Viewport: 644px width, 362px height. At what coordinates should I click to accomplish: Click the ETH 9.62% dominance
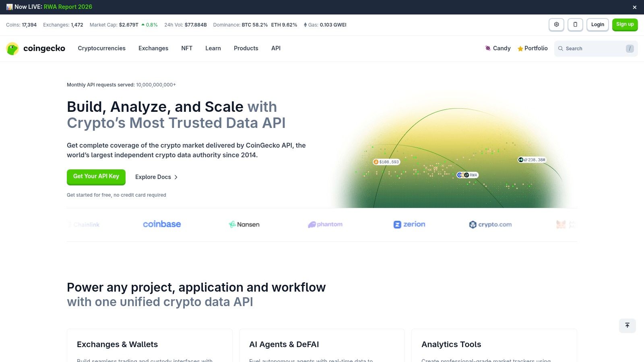(x=284, y=25)
